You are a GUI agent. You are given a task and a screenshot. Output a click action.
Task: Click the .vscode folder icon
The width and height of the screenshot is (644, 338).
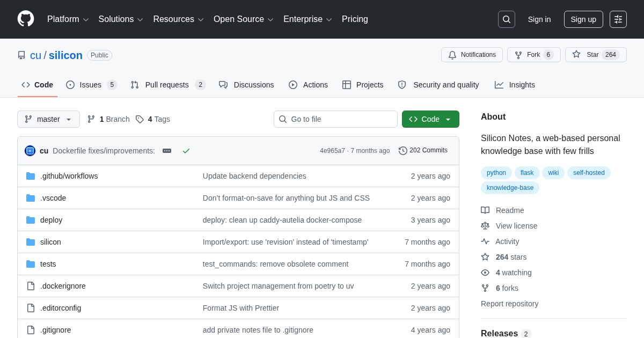point(31,198)
